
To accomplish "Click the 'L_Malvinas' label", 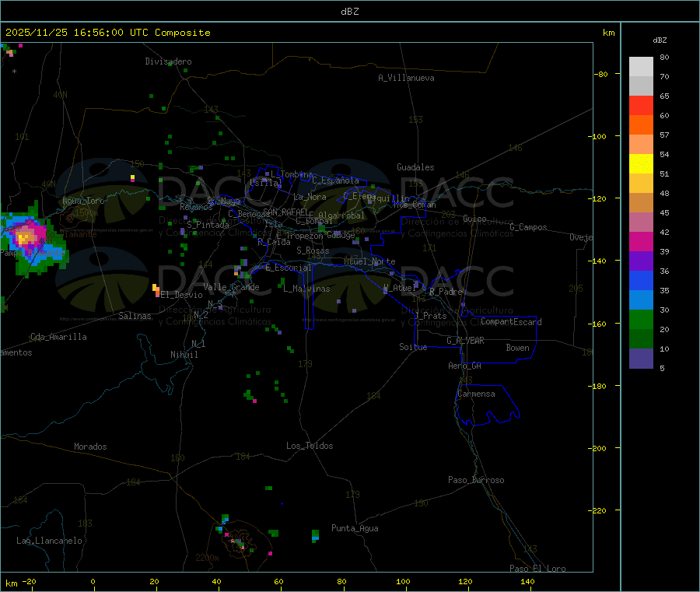I will coord(306,289).
